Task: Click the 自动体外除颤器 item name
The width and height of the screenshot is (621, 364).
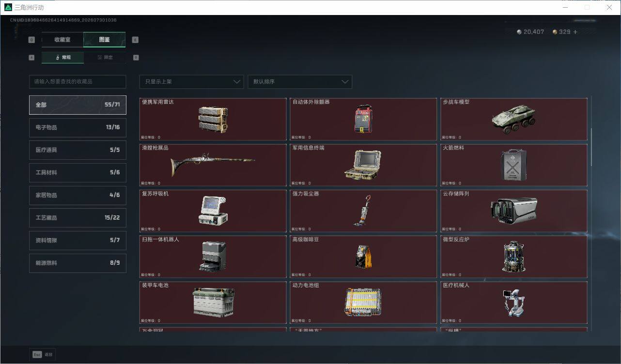Action: [x=311, y=102]
